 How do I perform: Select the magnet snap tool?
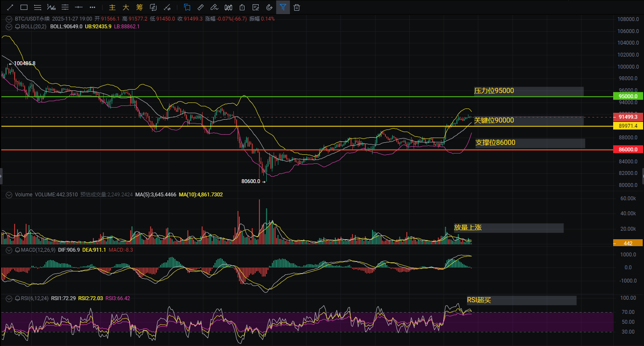tap(269, 7)
